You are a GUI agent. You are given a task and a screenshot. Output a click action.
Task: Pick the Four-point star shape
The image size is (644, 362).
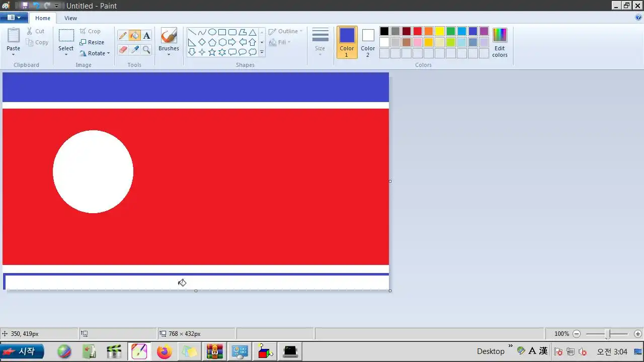[x=202, y=52]
